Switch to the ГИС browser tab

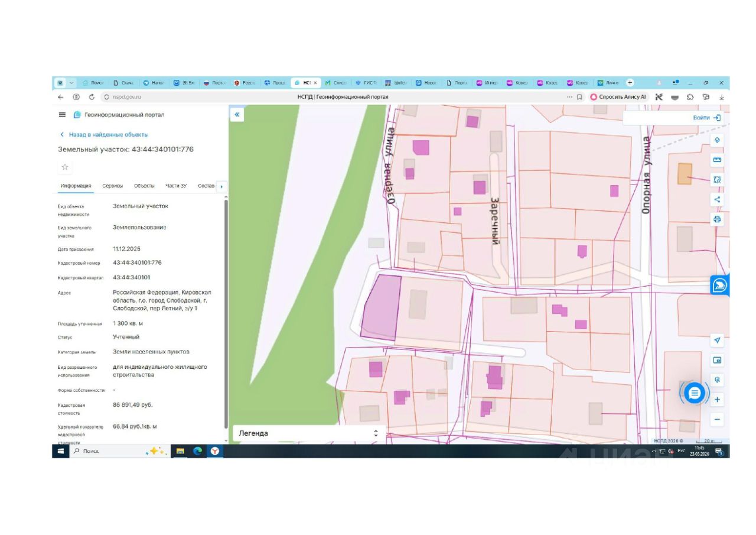coord(366,83)
